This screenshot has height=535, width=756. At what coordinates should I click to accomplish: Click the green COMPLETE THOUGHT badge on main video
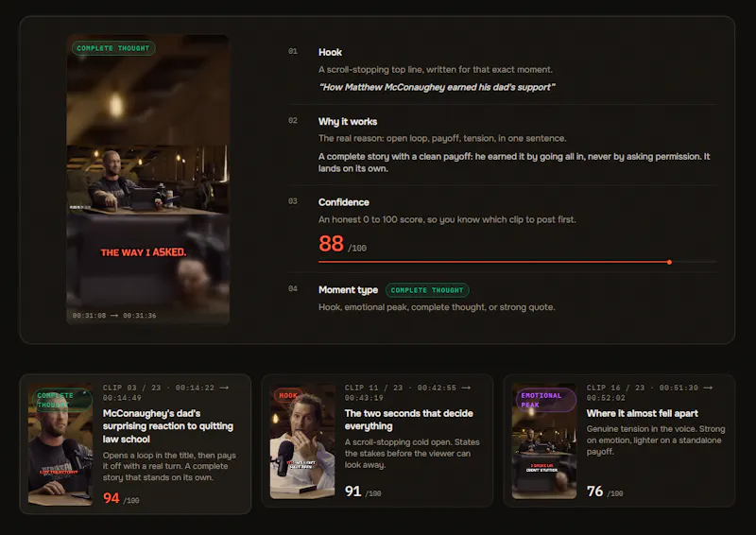click(x=113, y=48)
